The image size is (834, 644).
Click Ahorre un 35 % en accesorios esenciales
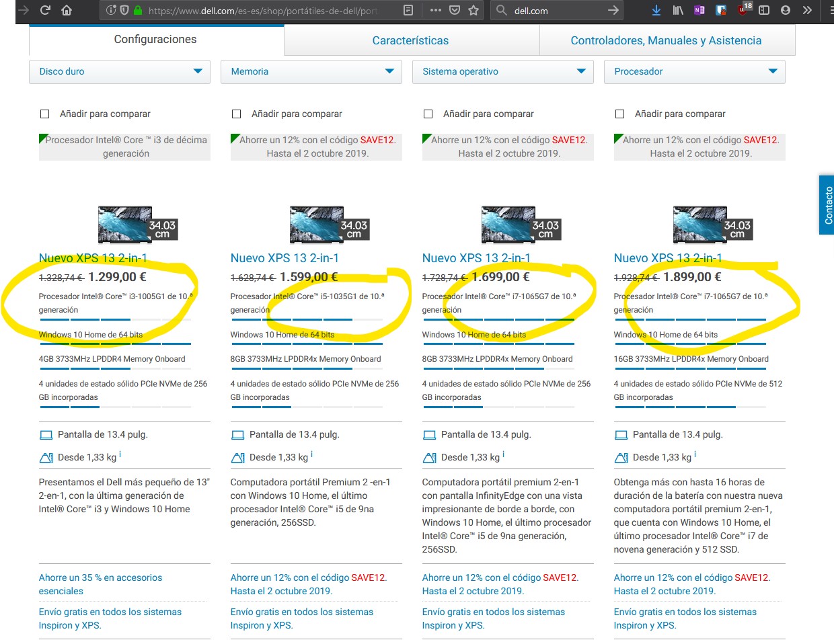coord(100,584)
